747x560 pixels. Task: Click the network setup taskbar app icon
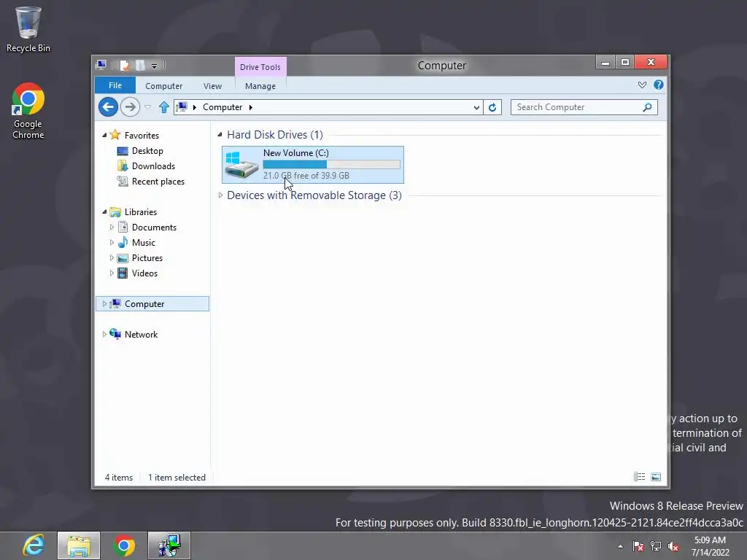pyautogui.click(x=169, y=545)
